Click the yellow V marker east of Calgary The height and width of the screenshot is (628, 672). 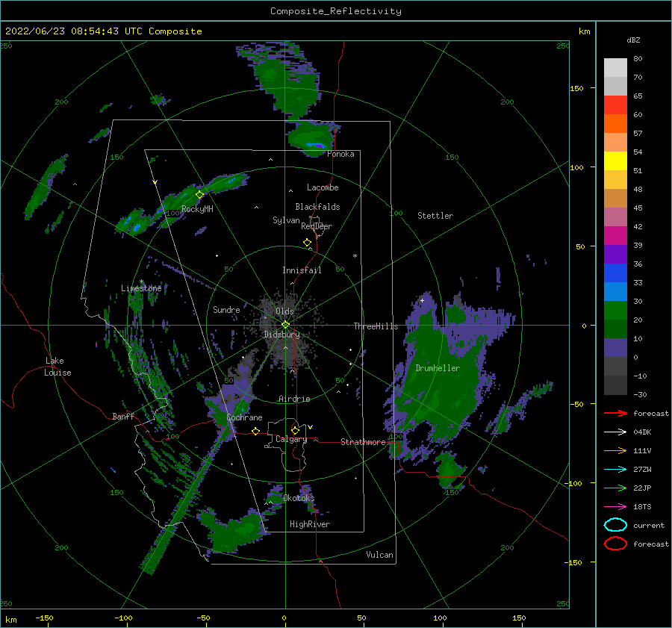click(x=310, y=427)
